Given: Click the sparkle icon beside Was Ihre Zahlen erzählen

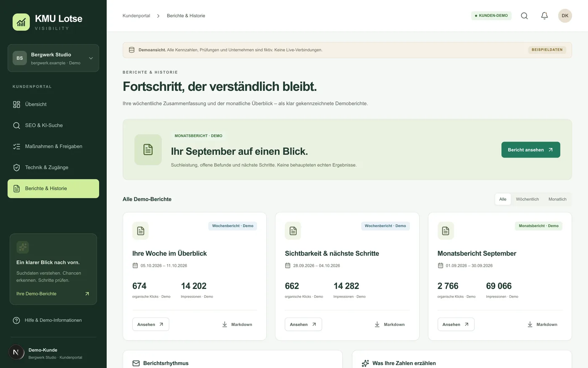Looking at the screenshot, I should coord(365,363).
